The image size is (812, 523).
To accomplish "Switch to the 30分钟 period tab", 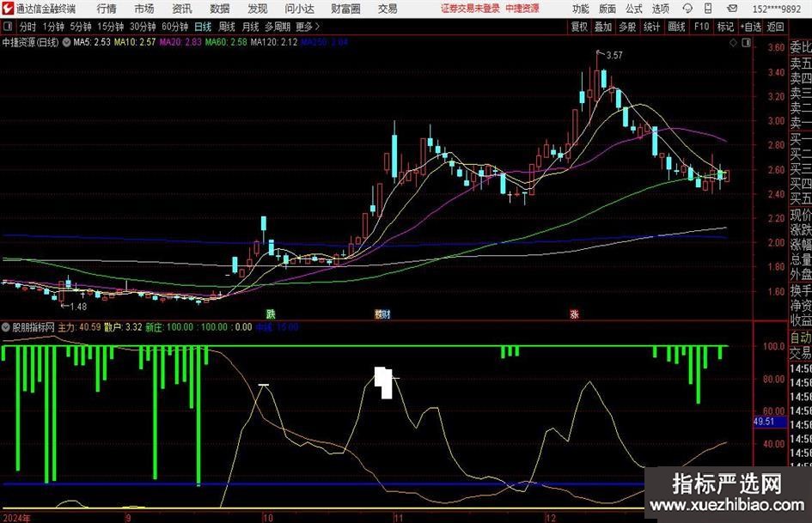I will point(143,27).
